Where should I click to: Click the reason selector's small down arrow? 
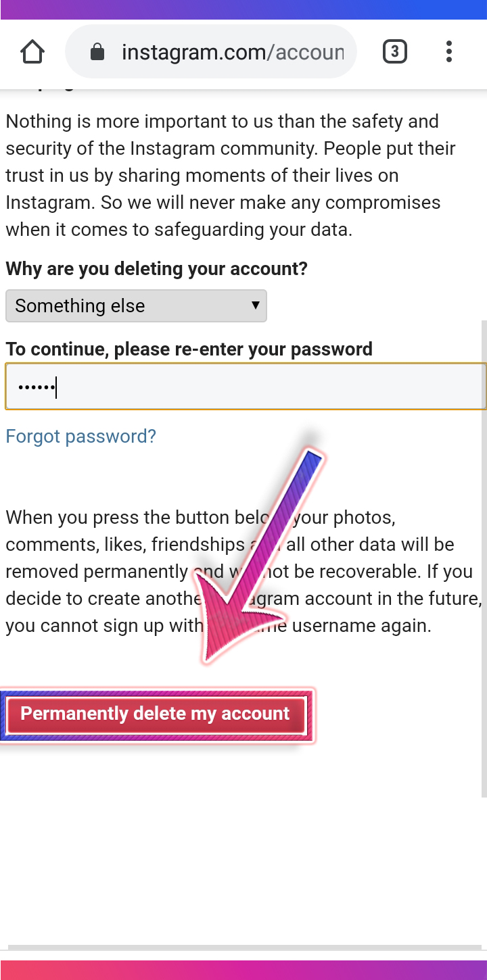[255, 305]
